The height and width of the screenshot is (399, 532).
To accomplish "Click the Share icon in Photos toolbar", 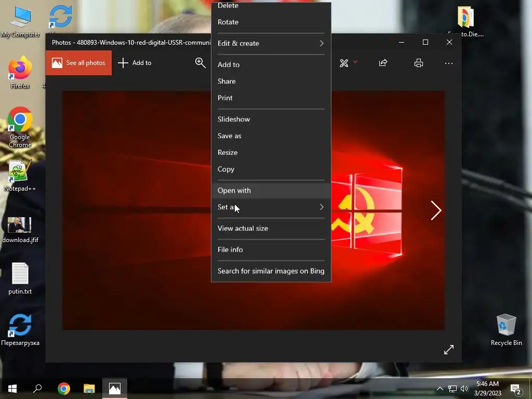I will point(383,63).
